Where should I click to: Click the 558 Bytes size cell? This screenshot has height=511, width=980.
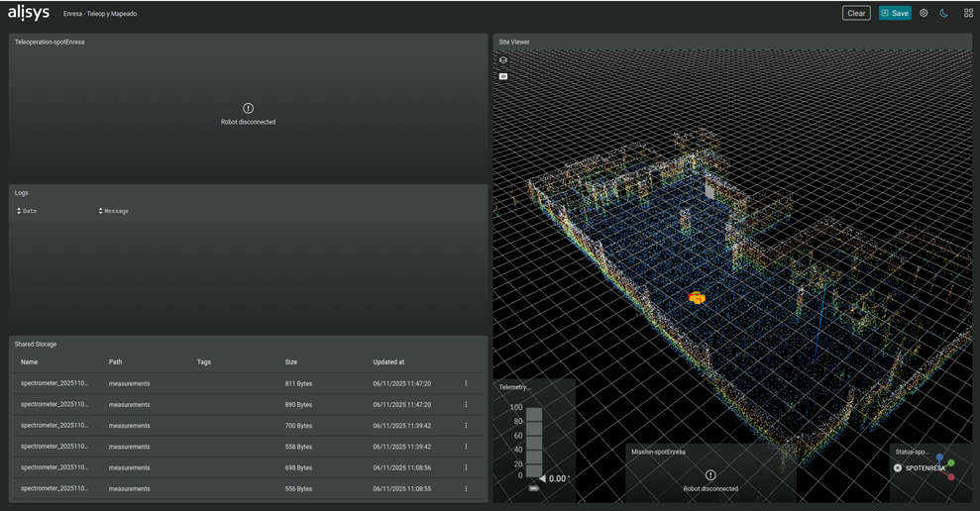pos(298,447)
